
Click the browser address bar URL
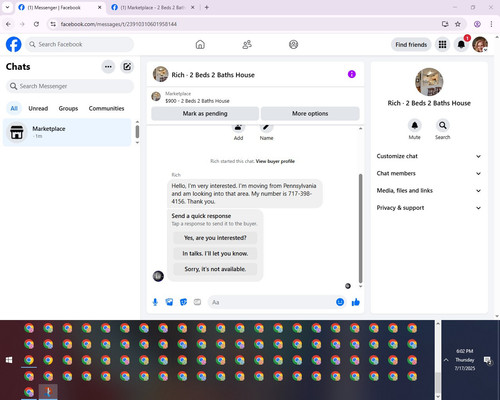[119, 24]
